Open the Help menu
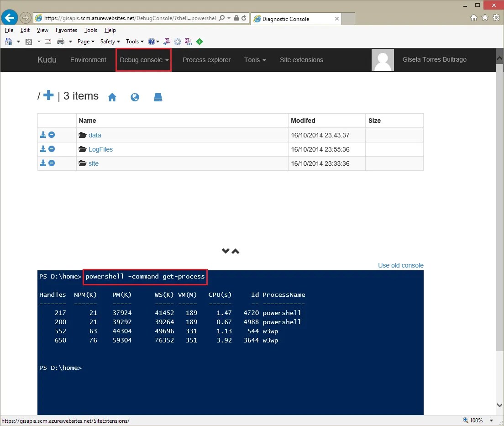 coord(110,30)
